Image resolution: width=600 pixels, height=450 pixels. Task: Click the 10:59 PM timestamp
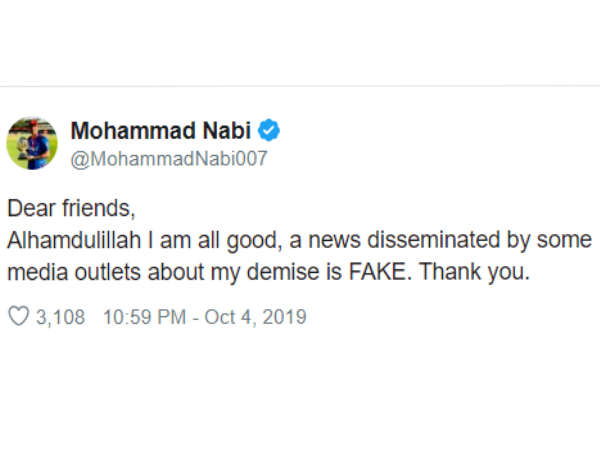pos(145,318)
